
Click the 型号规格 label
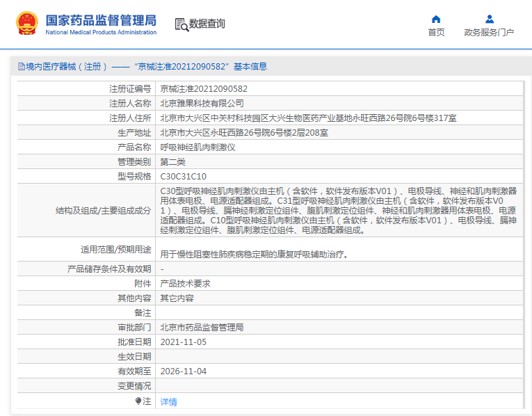[x=134, y=177]
